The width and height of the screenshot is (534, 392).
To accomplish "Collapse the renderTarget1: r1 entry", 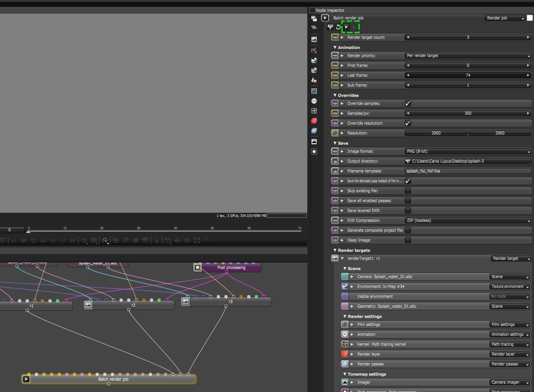I will pos(342,258).
